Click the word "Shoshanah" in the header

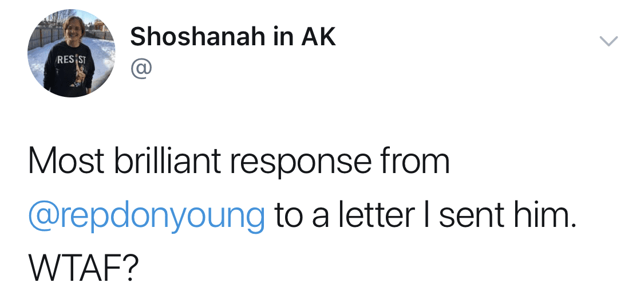coord(198,37)
